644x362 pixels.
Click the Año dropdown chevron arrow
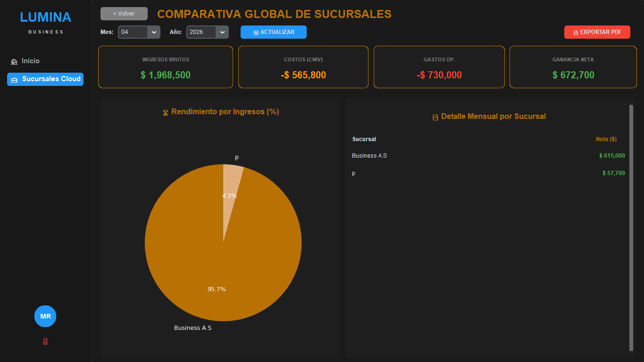(x=222, y=32)
